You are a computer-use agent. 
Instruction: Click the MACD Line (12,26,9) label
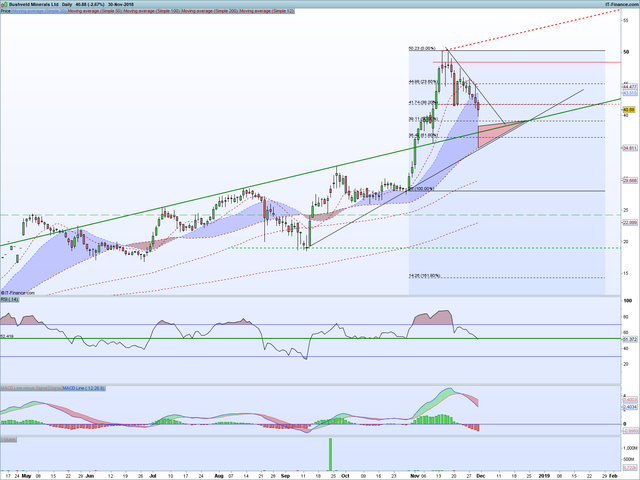coord(83,388)
